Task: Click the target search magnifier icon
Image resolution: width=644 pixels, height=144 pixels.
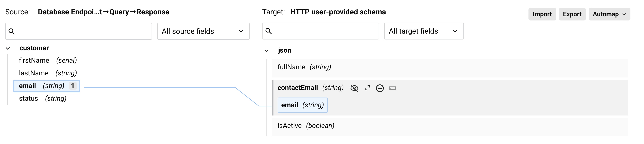Action: (269, 31)
